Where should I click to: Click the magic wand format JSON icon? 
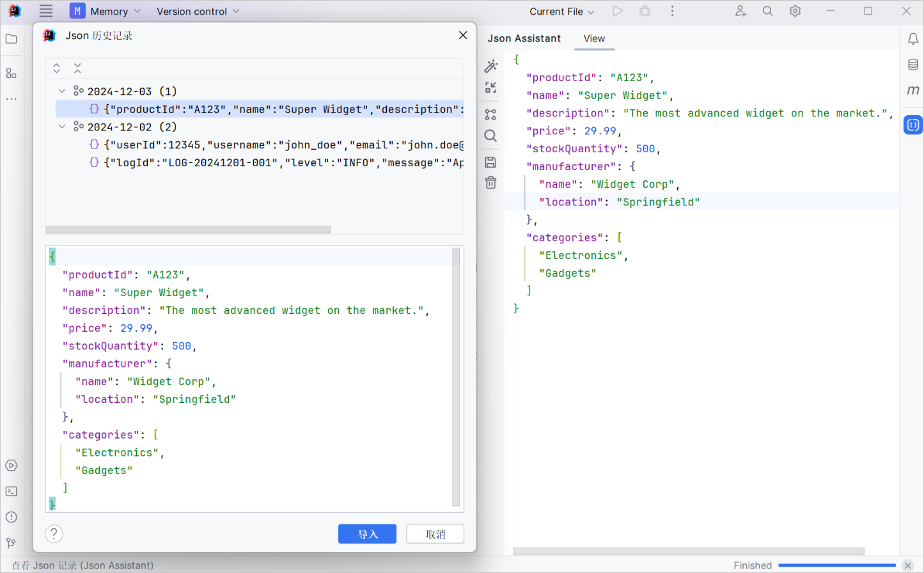pos(490,66)
